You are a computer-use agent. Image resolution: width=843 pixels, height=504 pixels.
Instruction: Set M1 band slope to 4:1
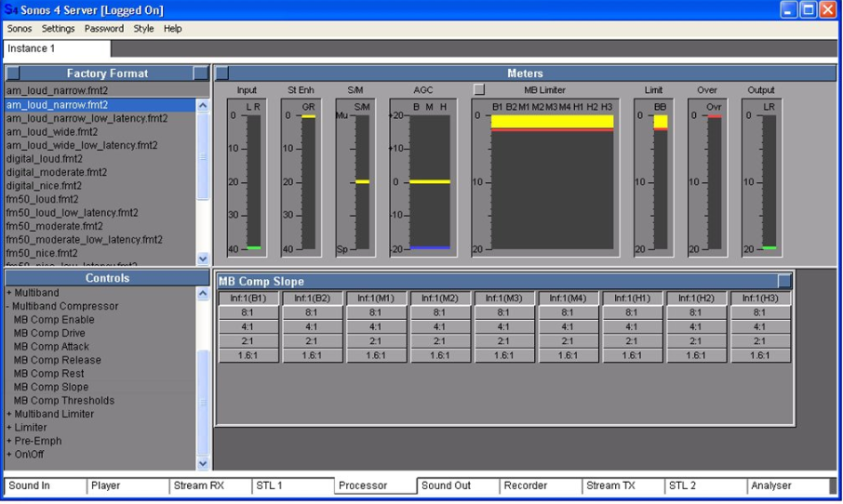[x=376, y=326]
